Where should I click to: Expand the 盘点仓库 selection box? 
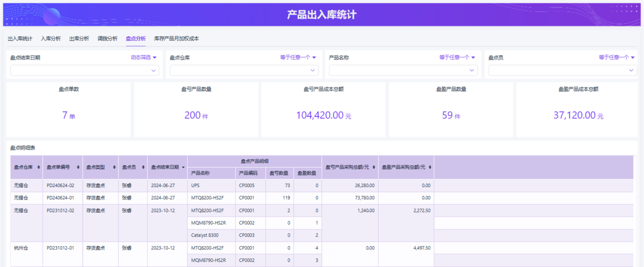243,70
